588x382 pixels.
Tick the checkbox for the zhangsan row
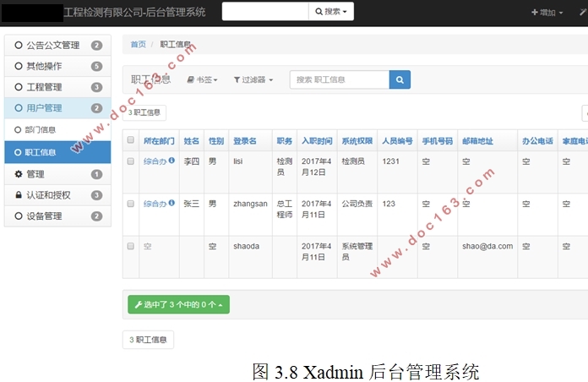coord(130,204)
